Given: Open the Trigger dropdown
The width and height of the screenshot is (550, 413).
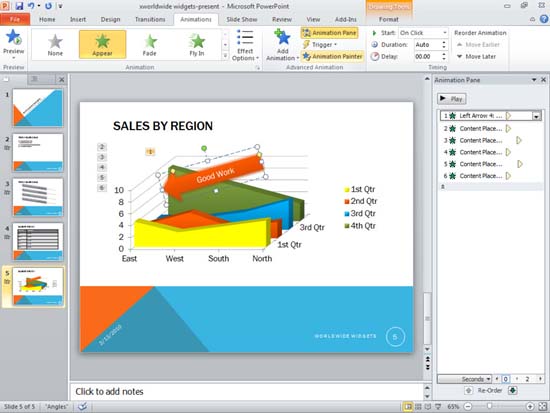Looking at the screenshot, I should [x=320, y=45].
